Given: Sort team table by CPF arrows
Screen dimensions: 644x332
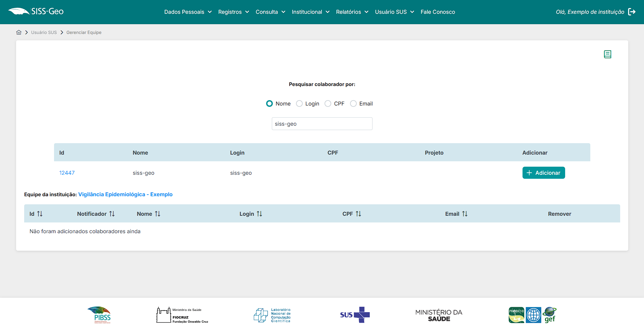Looking at the screenshot, I should pos(358,214).
